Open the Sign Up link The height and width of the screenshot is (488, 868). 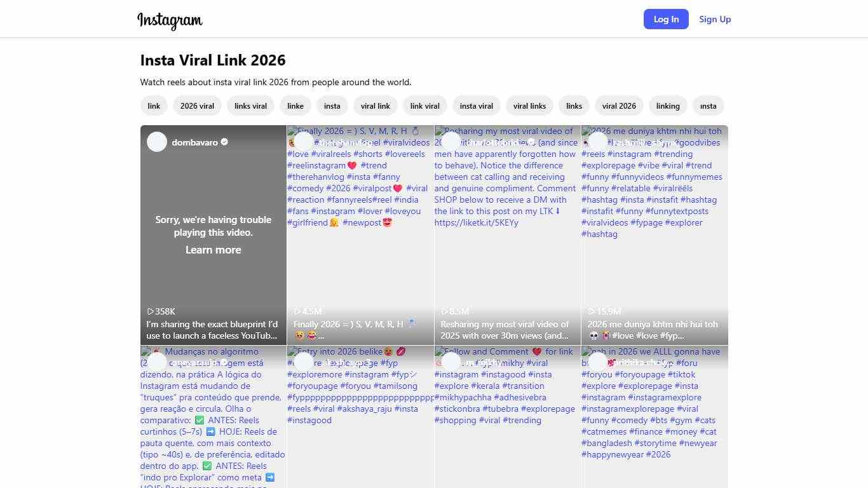pos(715,19)
